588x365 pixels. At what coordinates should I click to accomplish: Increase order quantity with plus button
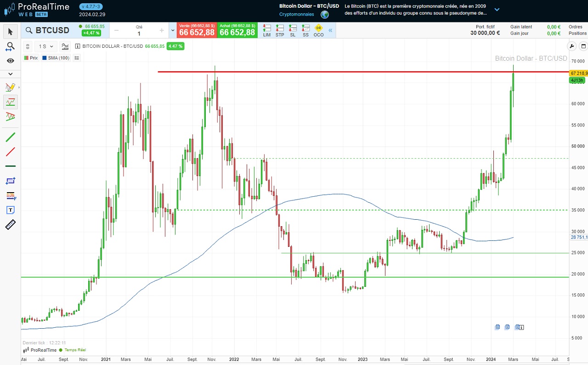pos(162,30)
